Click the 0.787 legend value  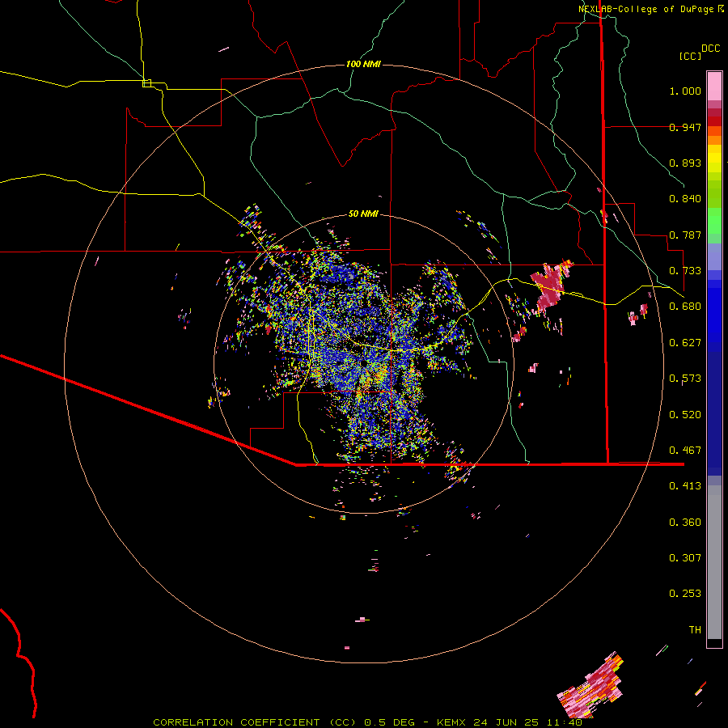click(685, 235)
